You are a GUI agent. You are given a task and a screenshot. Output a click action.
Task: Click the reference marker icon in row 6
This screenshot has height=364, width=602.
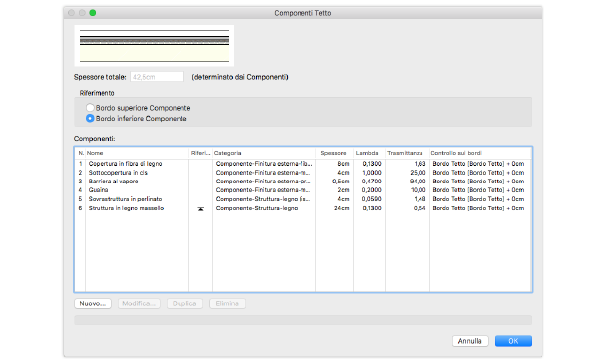200,209
